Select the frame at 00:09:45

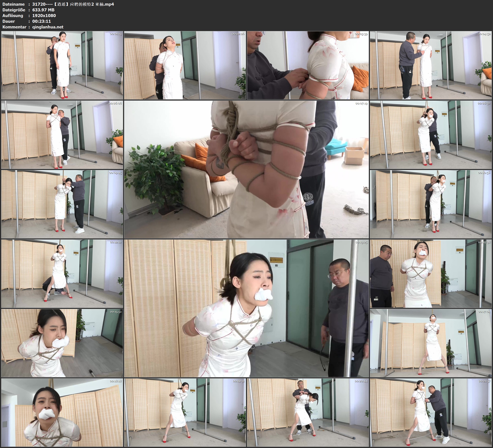(62, 204)
